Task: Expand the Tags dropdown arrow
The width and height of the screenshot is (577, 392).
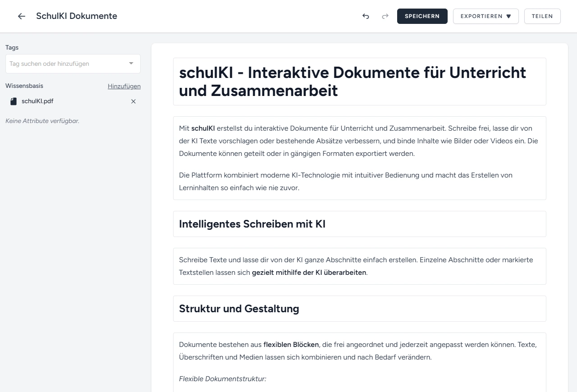Action: (131, 64)
